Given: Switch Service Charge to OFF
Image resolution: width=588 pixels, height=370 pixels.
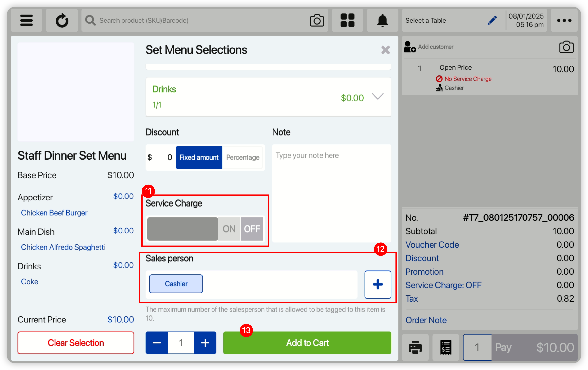Looking at the screenshot, I should click(x=252, y=229).
